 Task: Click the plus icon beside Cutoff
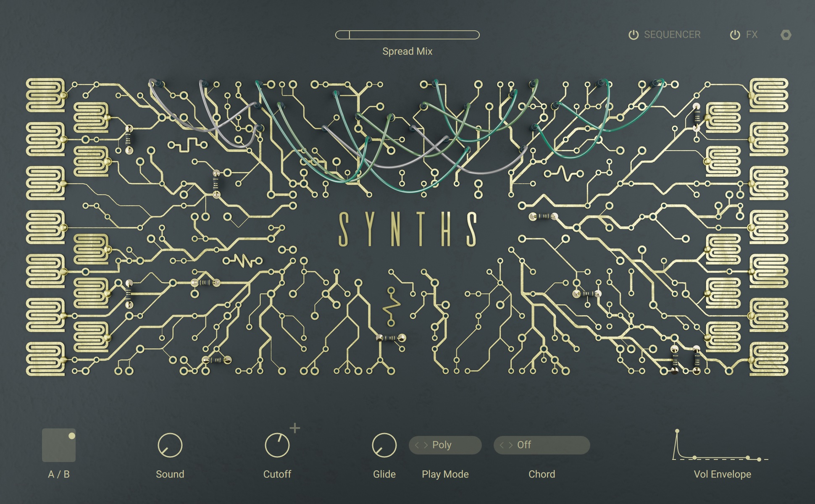295,428
